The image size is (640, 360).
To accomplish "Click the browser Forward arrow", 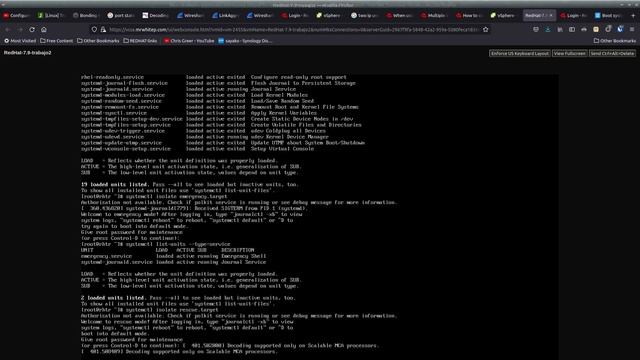I will 20,29.
